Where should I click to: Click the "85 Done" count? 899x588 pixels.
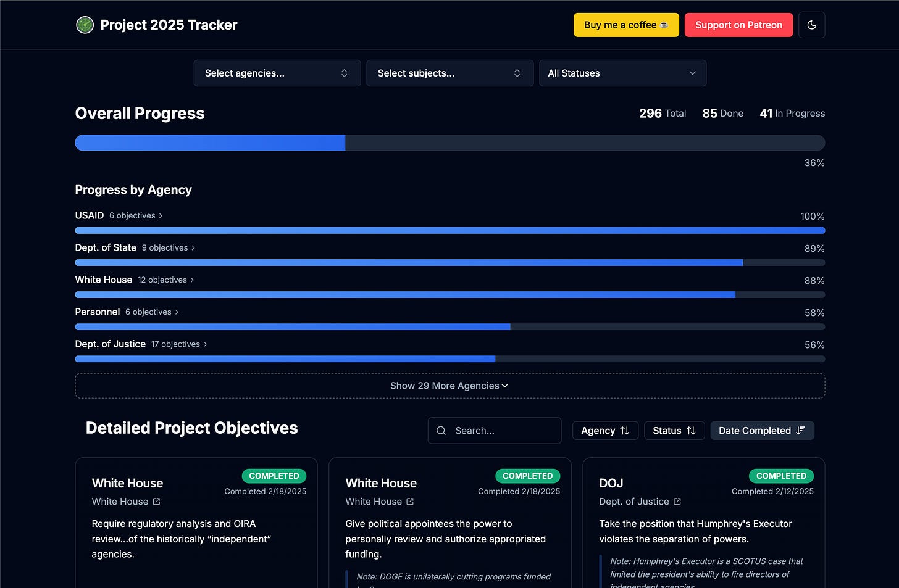(722, 114)
